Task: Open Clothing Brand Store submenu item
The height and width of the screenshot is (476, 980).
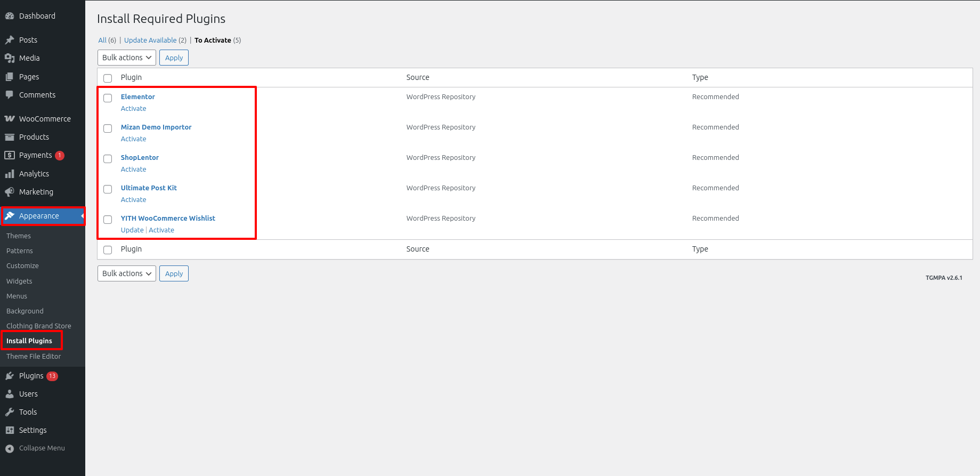Action: coord(39,326)
